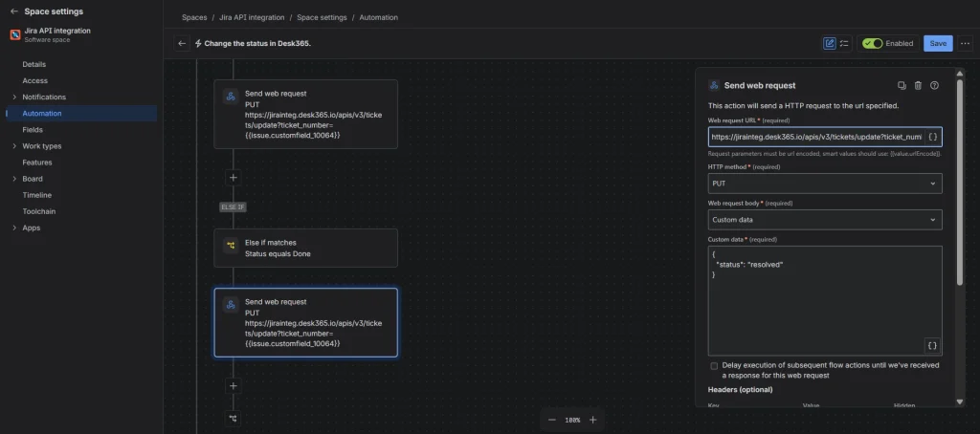Image resolution: width=980 pixels, height=434 pixels.
Task: Click the Space settings breadcrumb link
Action: tap(322, 17)
